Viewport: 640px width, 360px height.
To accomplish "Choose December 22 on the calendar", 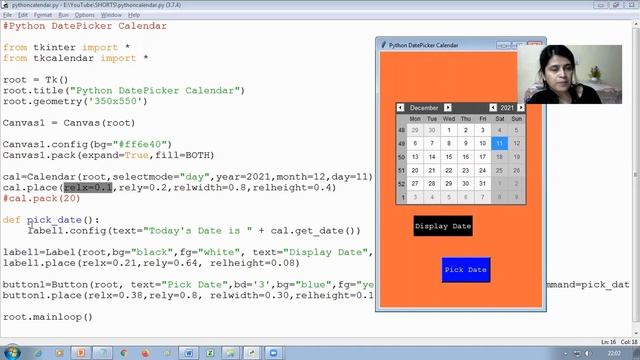I will coord(449,170).
